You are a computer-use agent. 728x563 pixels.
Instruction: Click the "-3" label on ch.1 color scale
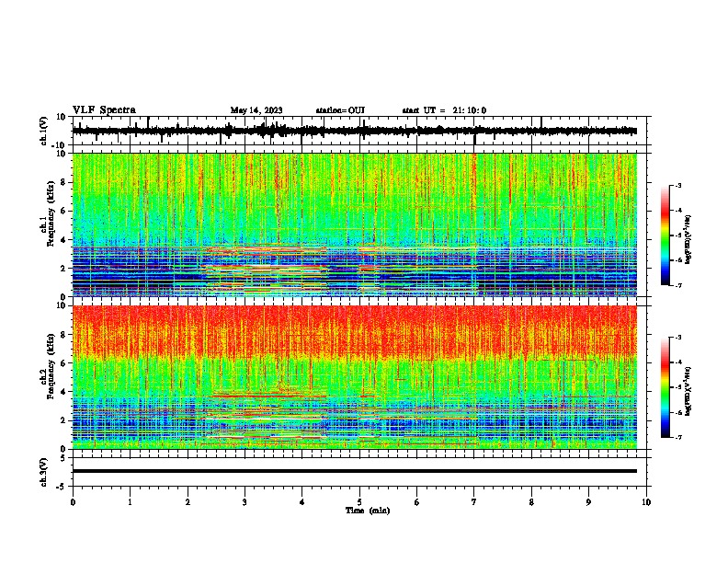677,185
